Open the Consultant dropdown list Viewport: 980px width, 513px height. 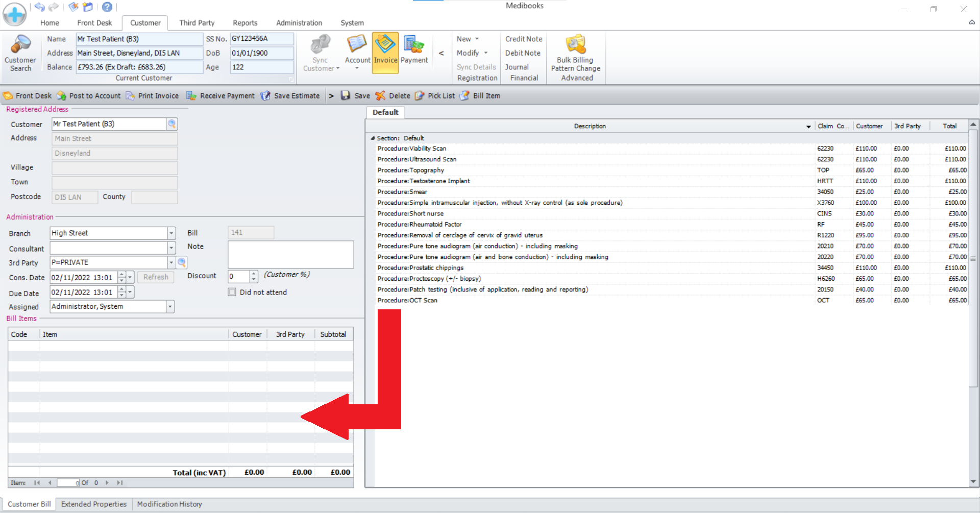pos(171,249)
